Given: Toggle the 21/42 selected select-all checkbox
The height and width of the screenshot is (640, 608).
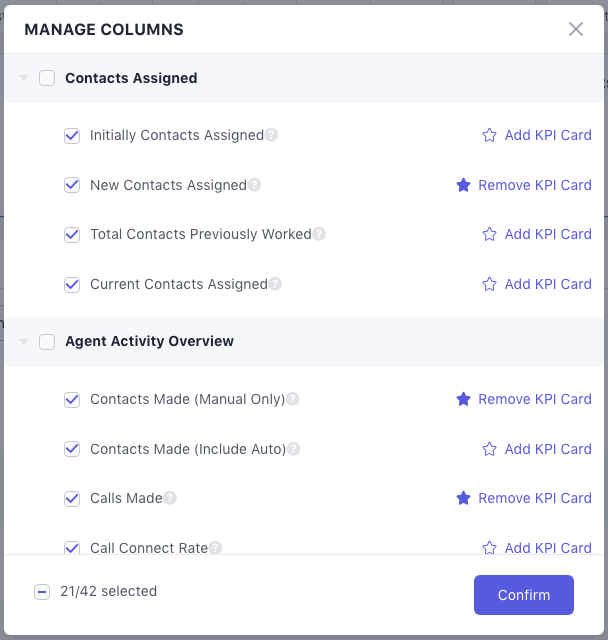Looking at the screenshot, I should tap(42, 591).
